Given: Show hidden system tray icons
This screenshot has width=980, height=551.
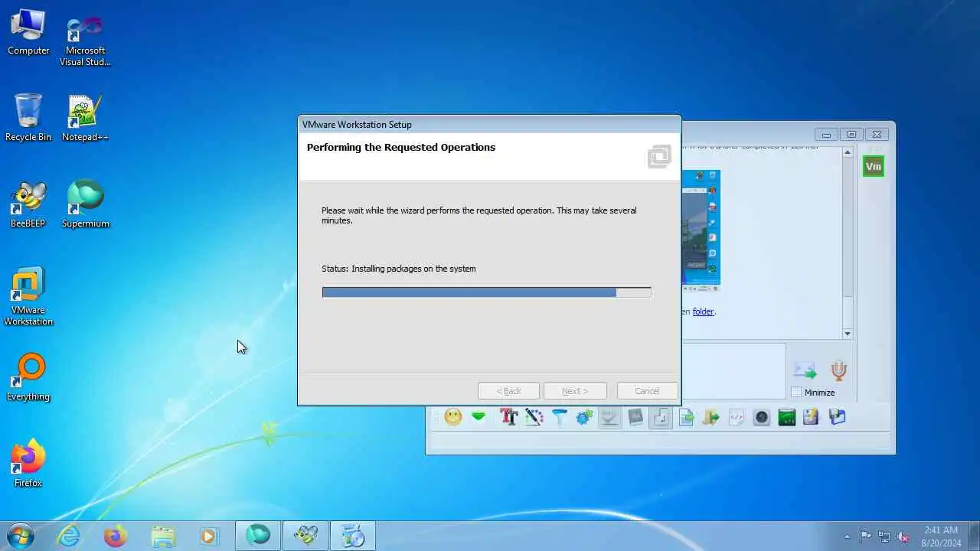Looking at the screenshot, I should pos(847,536).
